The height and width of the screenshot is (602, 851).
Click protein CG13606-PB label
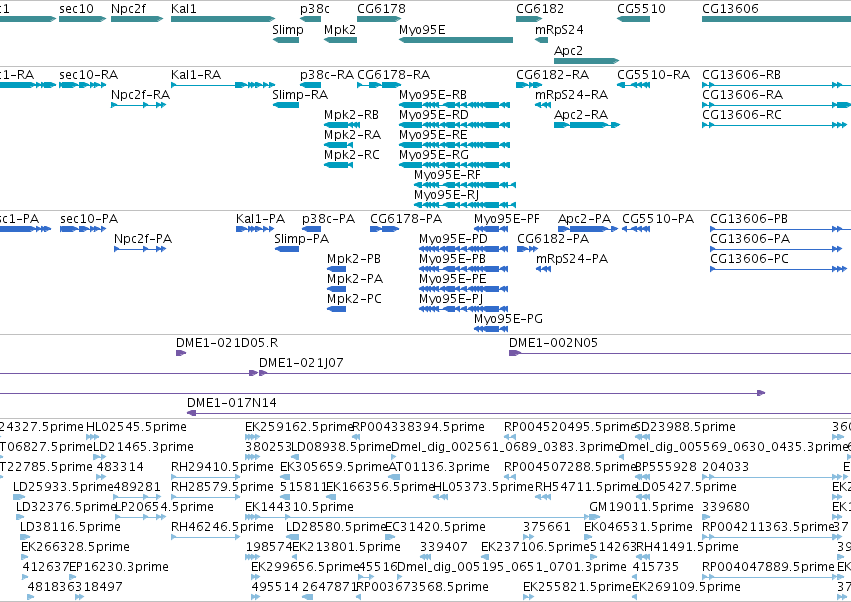749,219
